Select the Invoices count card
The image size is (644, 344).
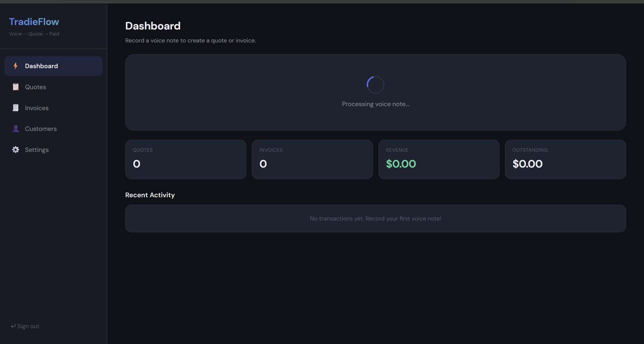[312, 159]
